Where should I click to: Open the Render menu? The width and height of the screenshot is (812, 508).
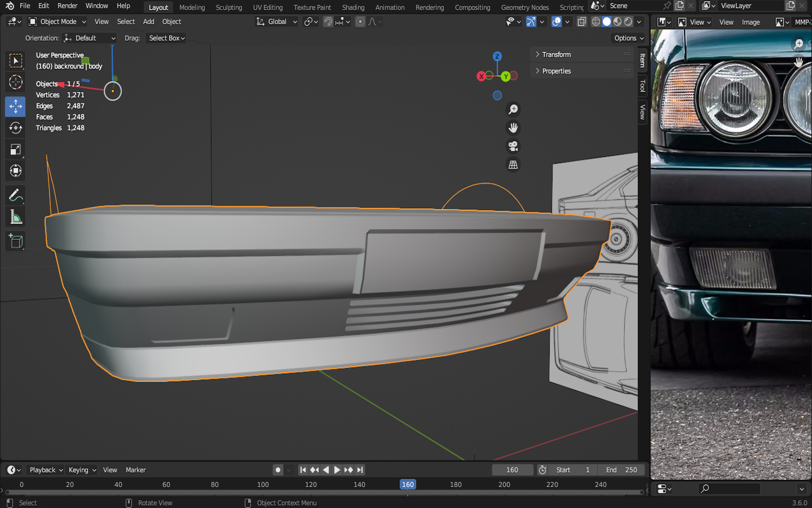[x=67, y=6]
